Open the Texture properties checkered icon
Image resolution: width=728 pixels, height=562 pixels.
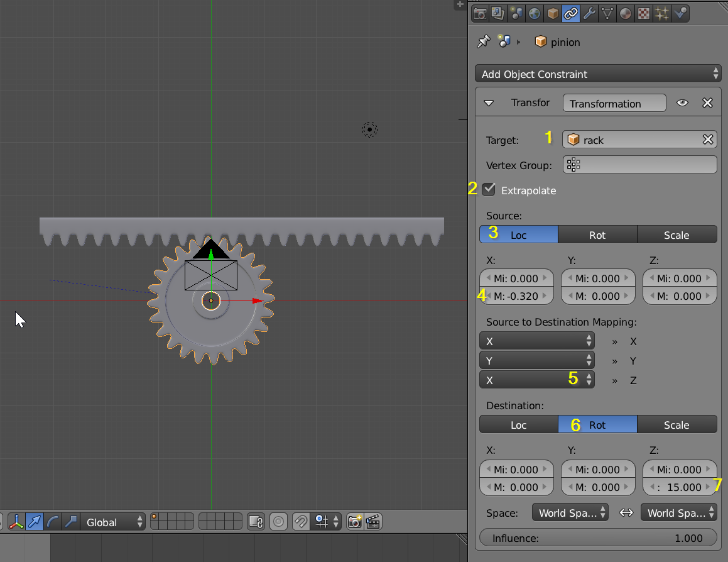tap(643, 13)
